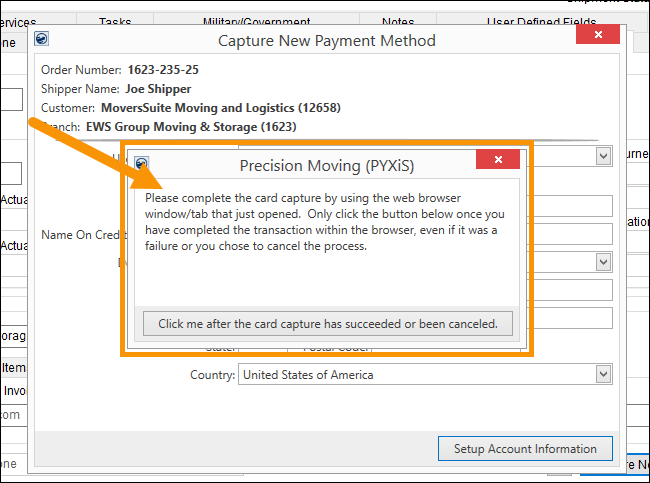Open the Country dropdown showing United States of America
Screen dimensions: 650x483
click(604, 374)
